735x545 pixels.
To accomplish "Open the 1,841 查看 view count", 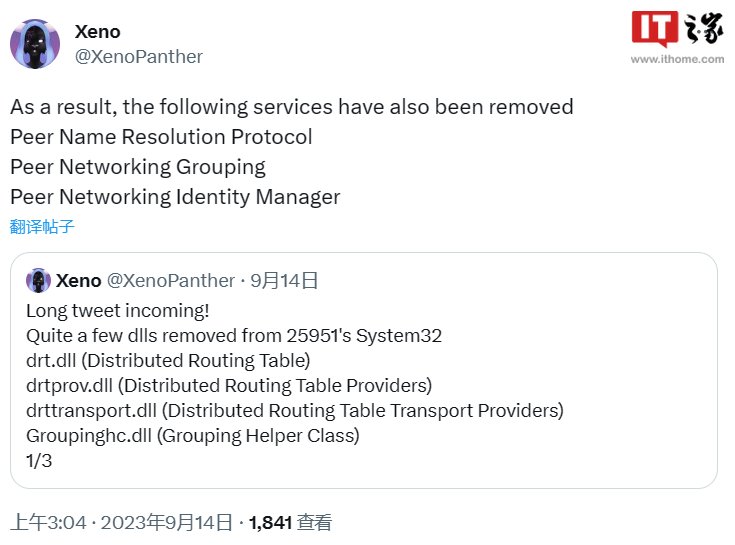I will click(290, 522).
